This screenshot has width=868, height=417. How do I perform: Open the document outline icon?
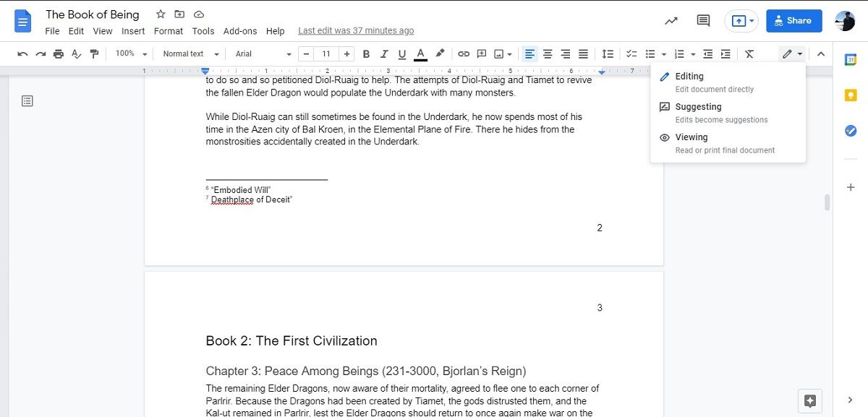pyautogui.click(x=27, y=100)
